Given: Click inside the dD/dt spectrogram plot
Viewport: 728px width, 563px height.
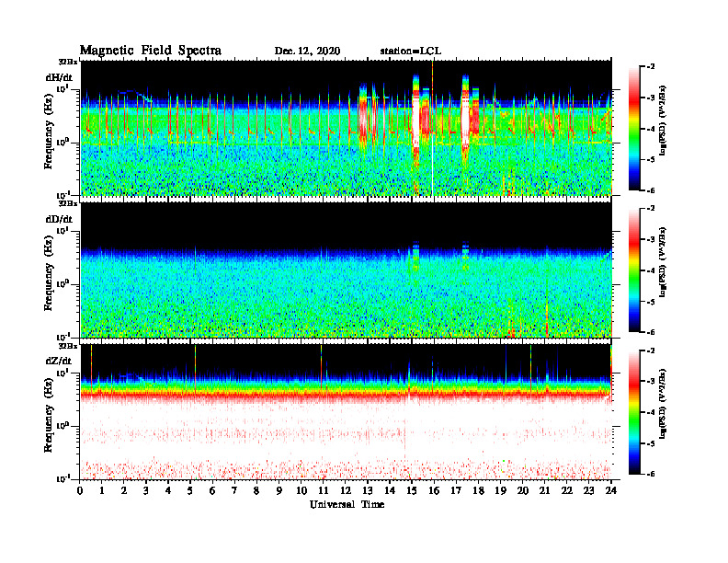Looking at the screenshot, I should click(x=347, y=270).
